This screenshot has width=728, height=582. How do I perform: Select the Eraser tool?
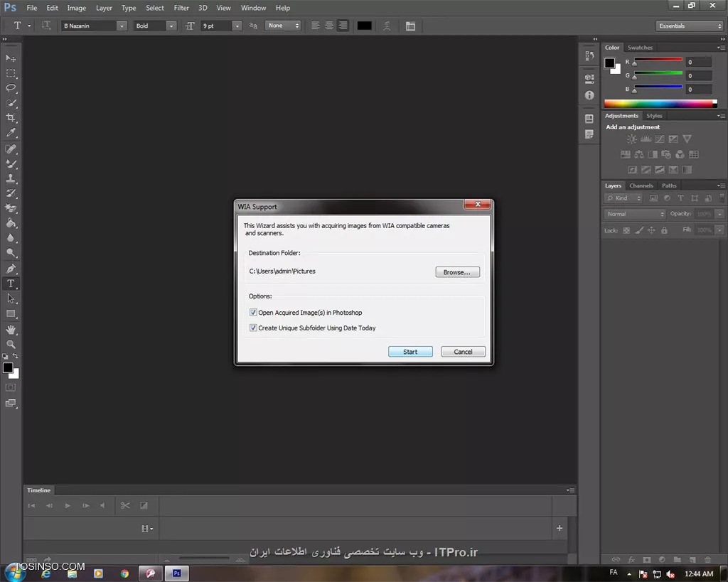[x=11, y=208]
